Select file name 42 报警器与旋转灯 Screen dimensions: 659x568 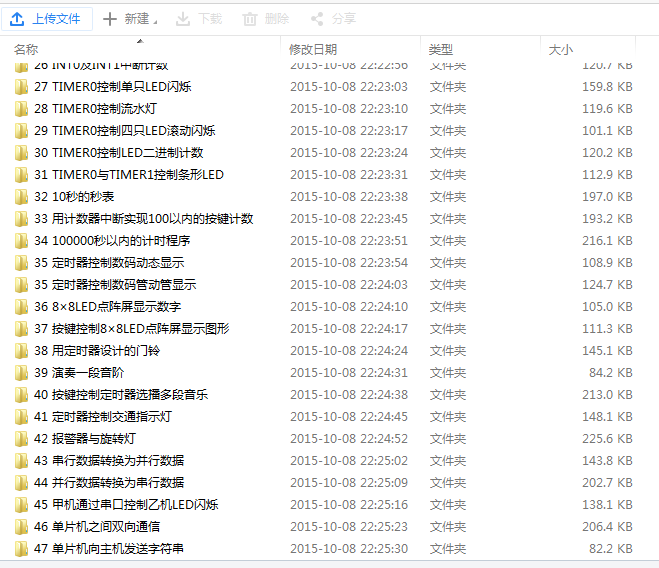point(85,439)
